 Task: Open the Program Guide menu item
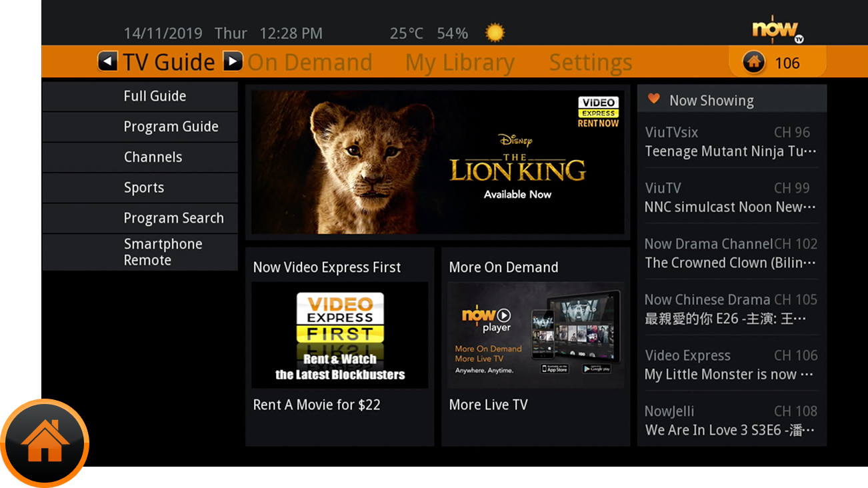point(140,127)
